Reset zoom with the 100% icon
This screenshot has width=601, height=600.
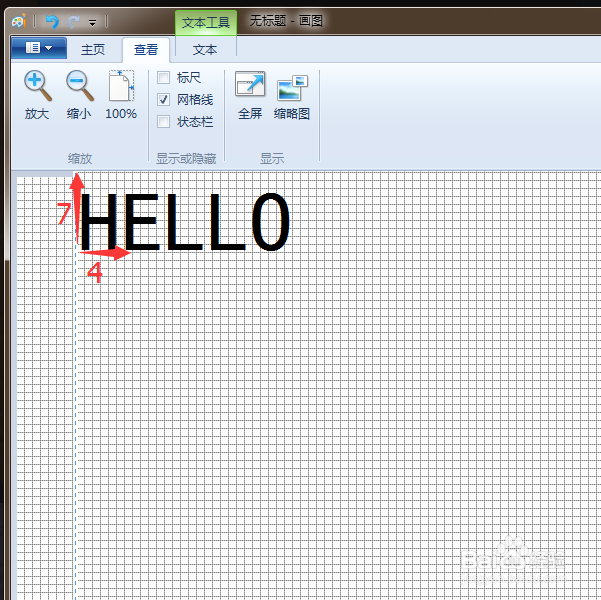pos(121,85)
